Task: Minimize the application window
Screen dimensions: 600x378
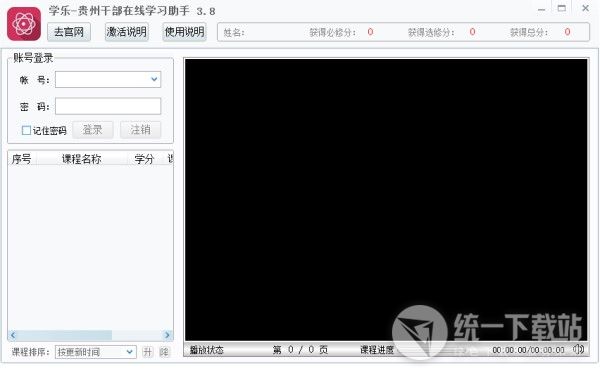Action: (541, 9)
